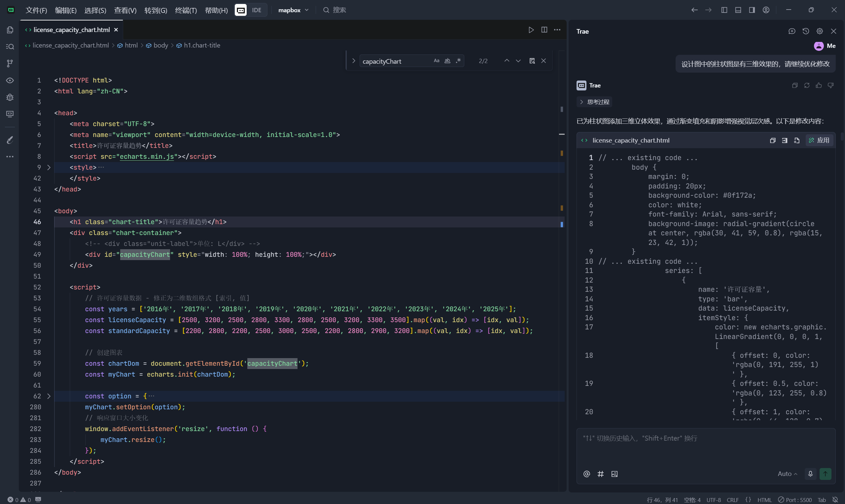Dislike the Trae response with thumbs down
Image resolution: width=845 pixels, height=504 pixels.
coord(830,85)
